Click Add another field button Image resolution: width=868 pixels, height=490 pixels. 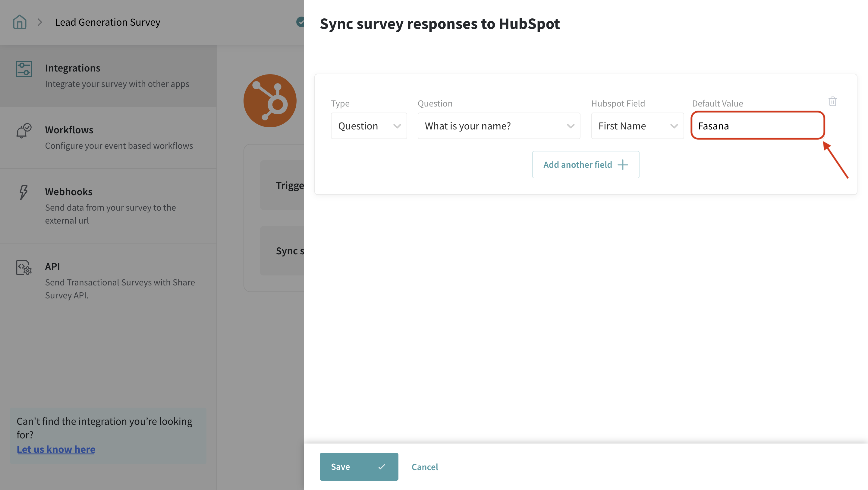coord(585,164)
